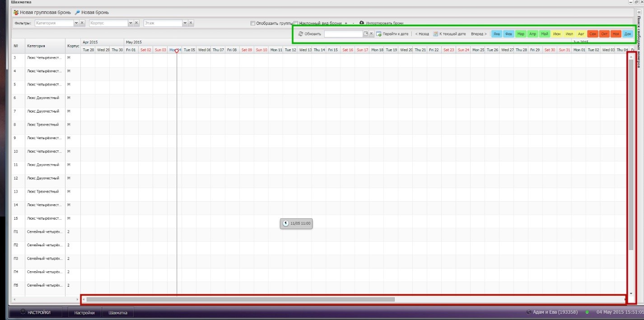Screen dimensions: 644x320
Task: Expand the Этаж filter dropdown
Action: tap(185, 23)
